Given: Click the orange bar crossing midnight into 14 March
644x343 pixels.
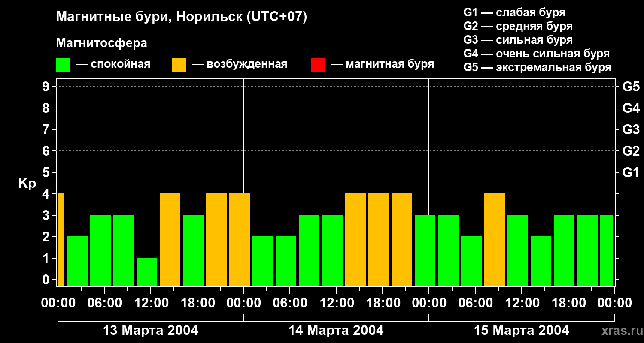Looking at the screenshot, I should pos(240,240).
